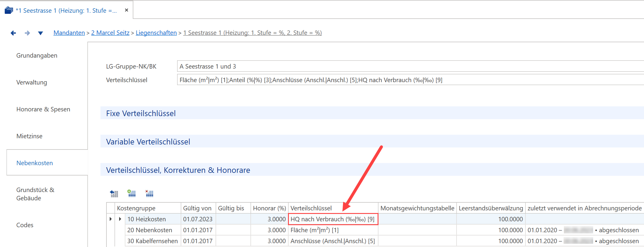Open the 2 Marcel Seitz breadcrumb link
The height and width of the screenshot is (247, 644).
point(110,33)
